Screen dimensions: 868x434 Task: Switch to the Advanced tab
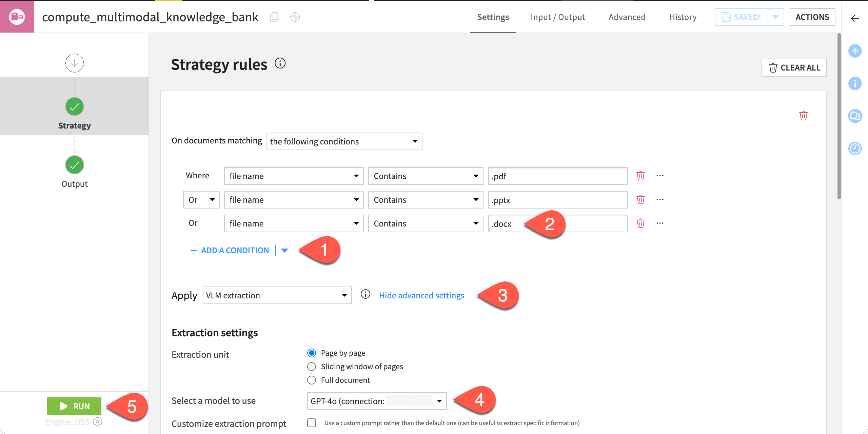(x=627, y=17)
